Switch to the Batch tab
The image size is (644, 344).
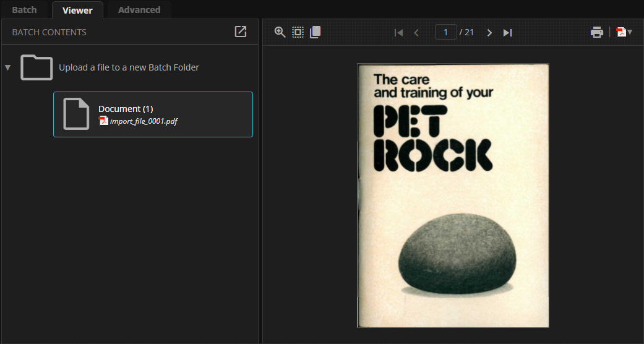[25, 10]
